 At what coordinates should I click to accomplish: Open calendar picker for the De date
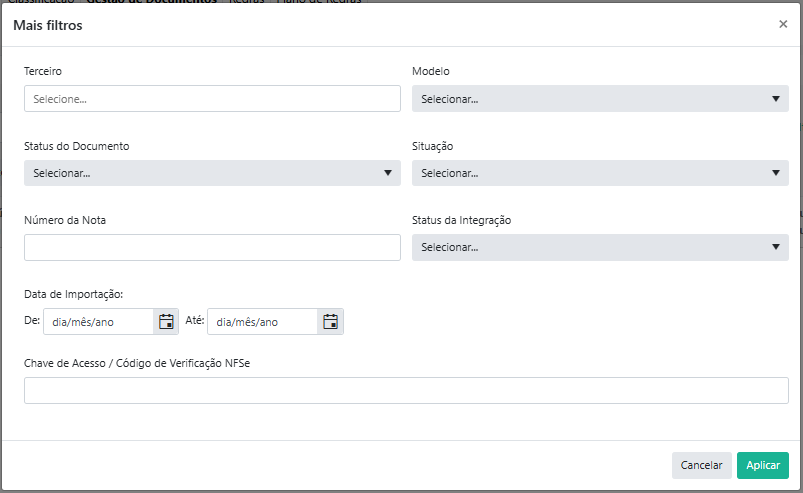(x=166, y=322)
